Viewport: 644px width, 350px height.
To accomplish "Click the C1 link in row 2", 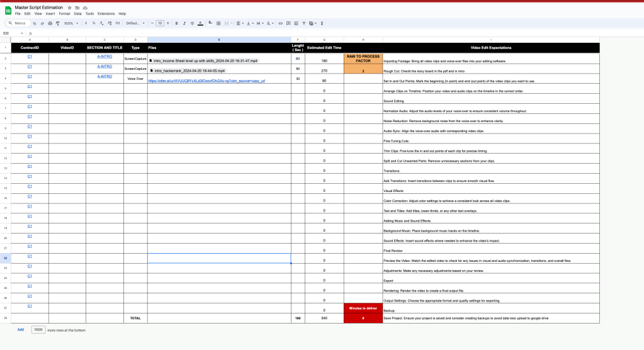I will pos(30,57).
